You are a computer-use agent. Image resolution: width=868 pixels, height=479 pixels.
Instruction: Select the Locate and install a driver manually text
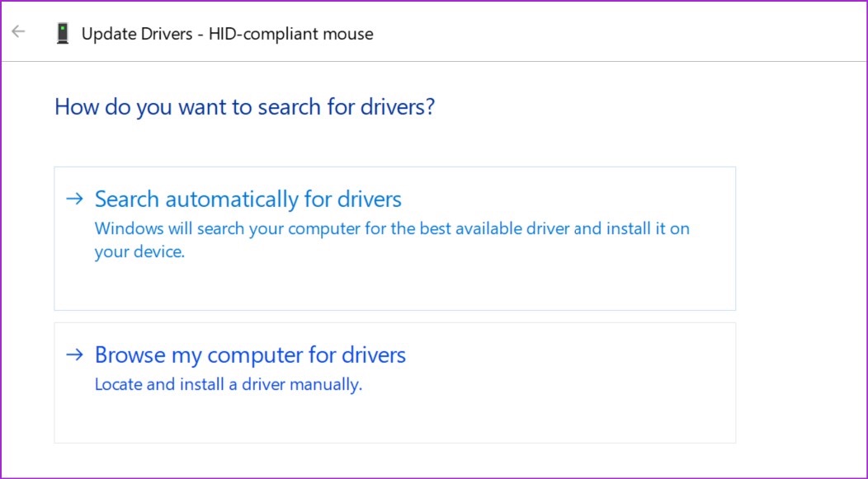228,384
